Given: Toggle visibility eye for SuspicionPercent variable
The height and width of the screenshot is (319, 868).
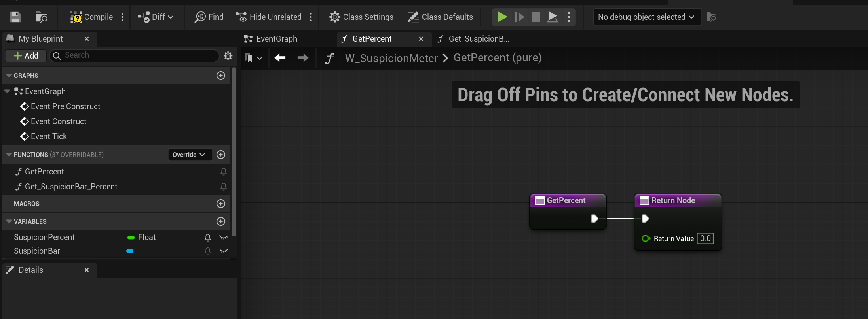Looking at the screenshot, I should coord(224,237).
